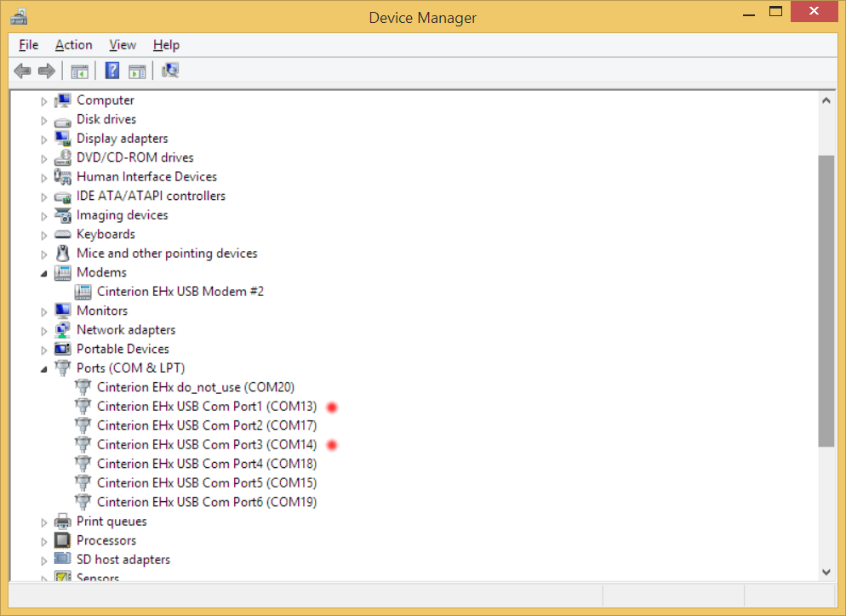Click the scrollbar down arrow
This screenshot has height=616, width=846.
click(x=826, y=572)
